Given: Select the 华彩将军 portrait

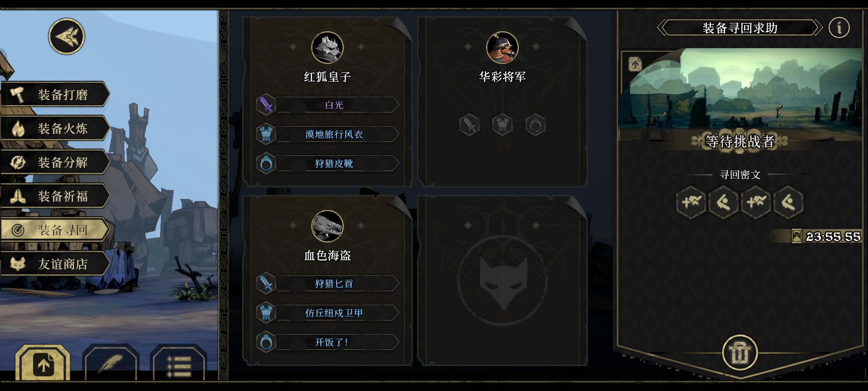Looking at the screenshot, I should point(502,47).
